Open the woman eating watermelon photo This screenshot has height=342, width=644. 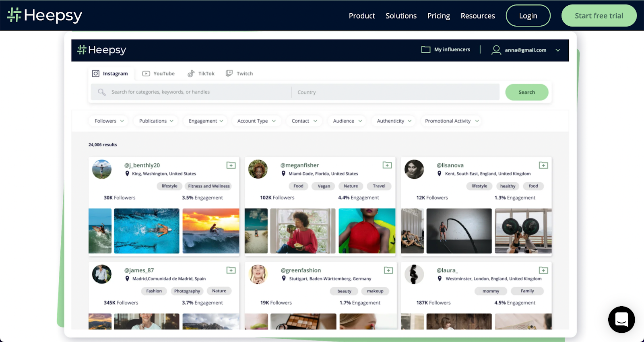pyautogui.click(x=303, y=231)
